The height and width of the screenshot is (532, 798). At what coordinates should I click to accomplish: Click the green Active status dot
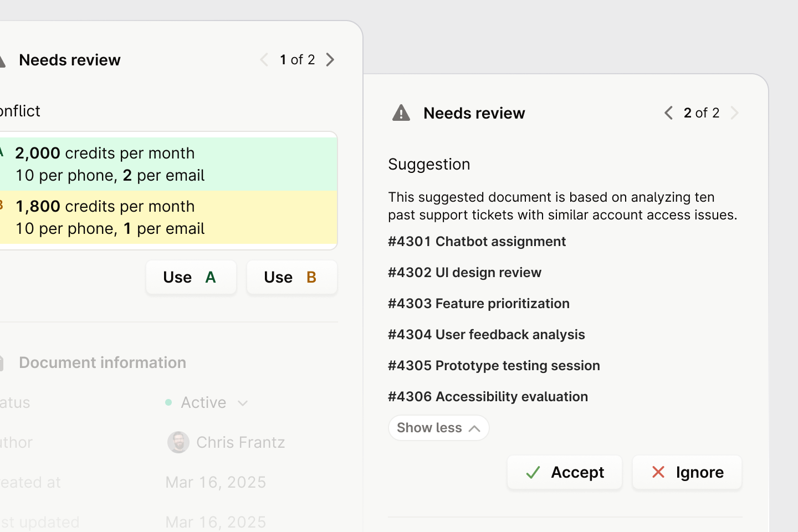(168, 402)
